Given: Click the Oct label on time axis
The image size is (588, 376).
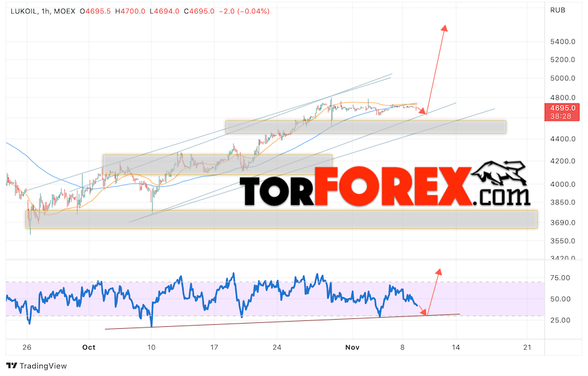Looking at the screenshot, I should (x=89, y=348).
